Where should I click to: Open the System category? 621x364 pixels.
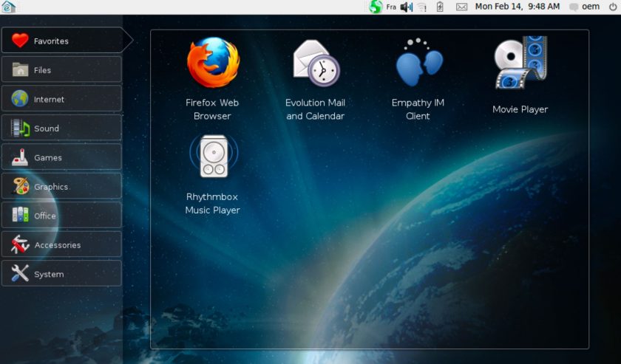(61, 274)
